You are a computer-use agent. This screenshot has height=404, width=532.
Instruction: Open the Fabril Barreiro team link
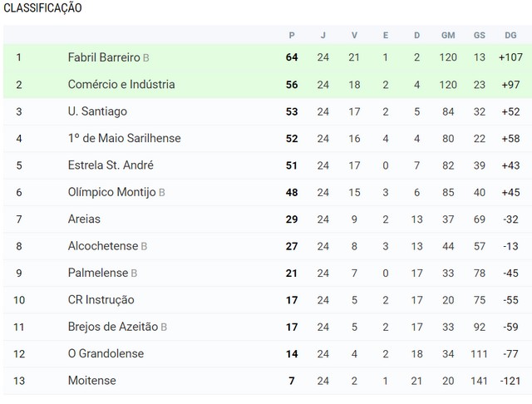[x=104, y=57]
